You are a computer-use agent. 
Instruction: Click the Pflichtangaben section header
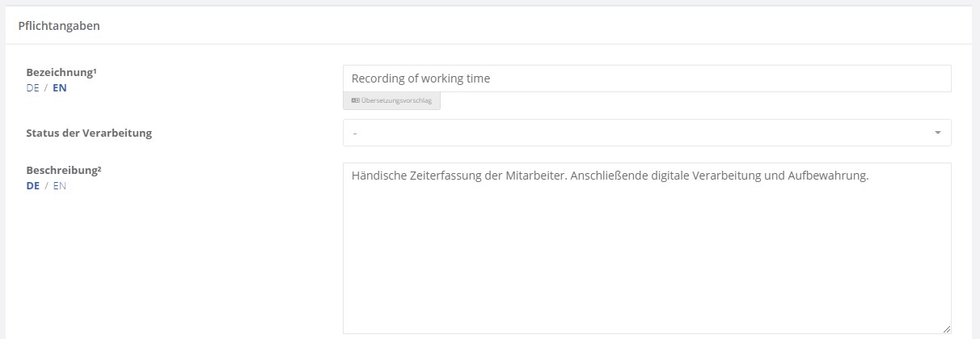59,26
